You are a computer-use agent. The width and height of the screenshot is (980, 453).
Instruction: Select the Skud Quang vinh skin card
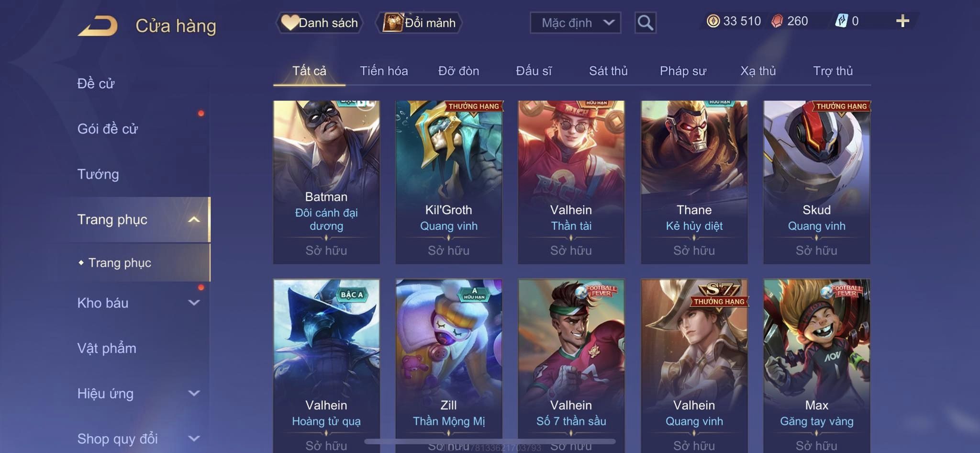pyautogui.click(x=816, y=182)
